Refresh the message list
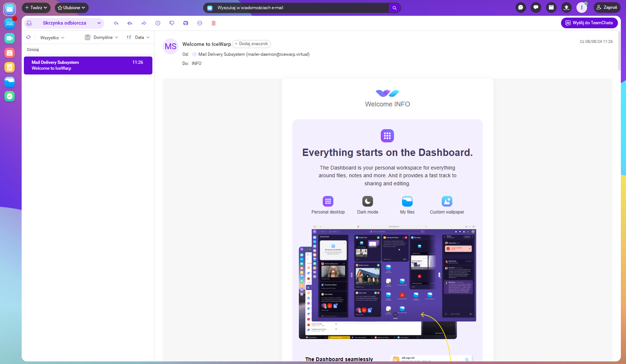 [x=28, y=37]
